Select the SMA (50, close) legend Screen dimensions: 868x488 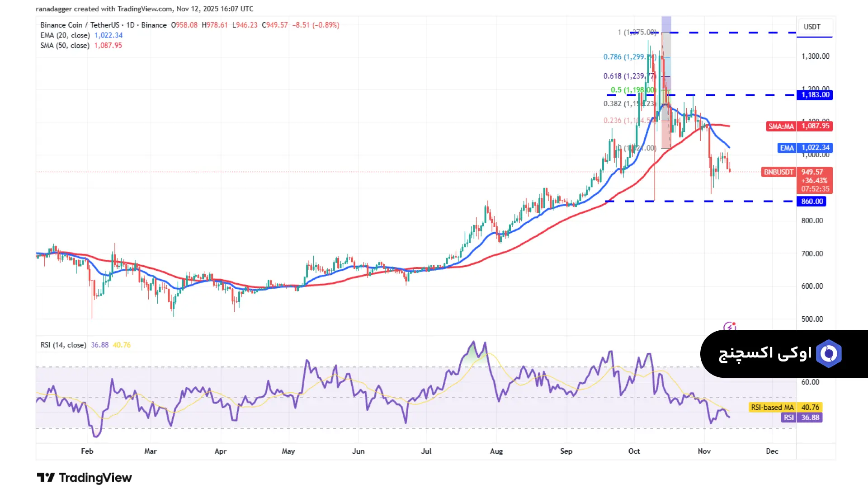point(65,46)
